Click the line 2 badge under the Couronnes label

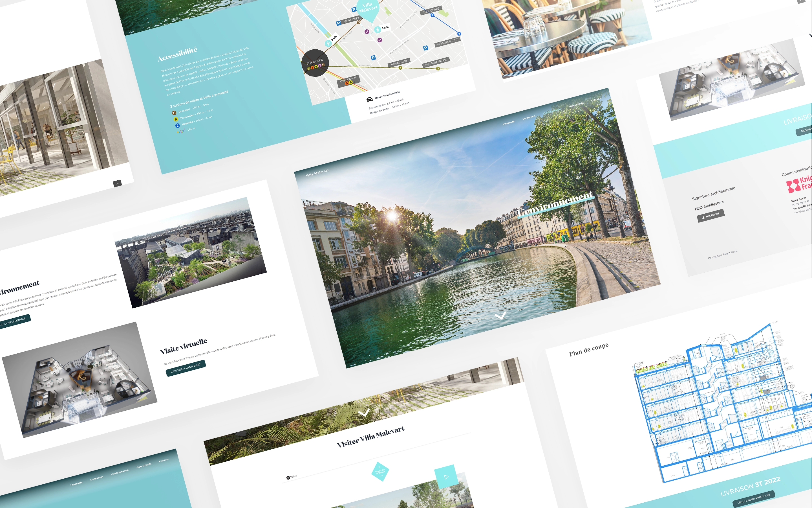point(432,15)
